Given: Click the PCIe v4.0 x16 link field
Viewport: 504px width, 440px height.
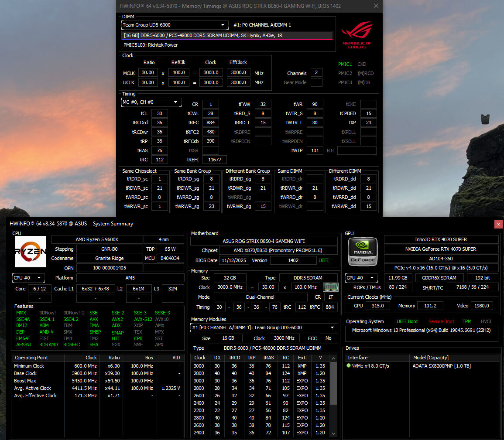Looking at the screenshot, I should pyautogui.click(x=441, y=268).
